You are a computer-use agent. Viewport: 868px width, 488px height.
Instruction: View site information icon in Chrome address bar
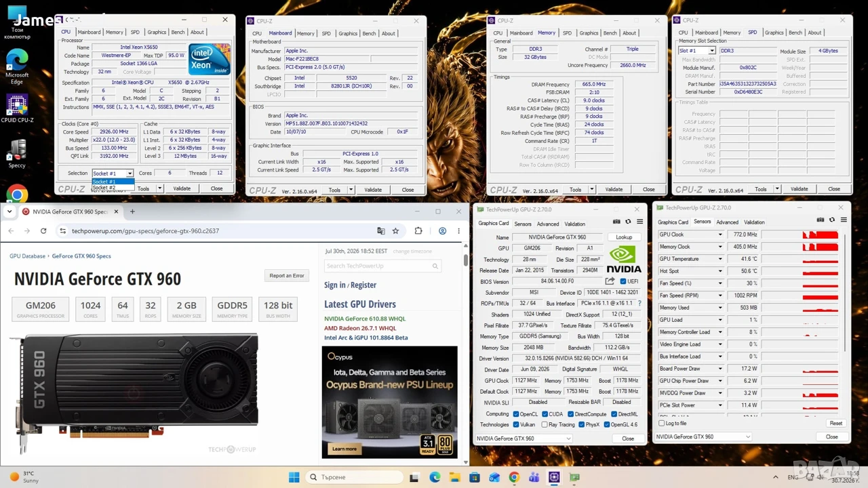tap(63, 231)
